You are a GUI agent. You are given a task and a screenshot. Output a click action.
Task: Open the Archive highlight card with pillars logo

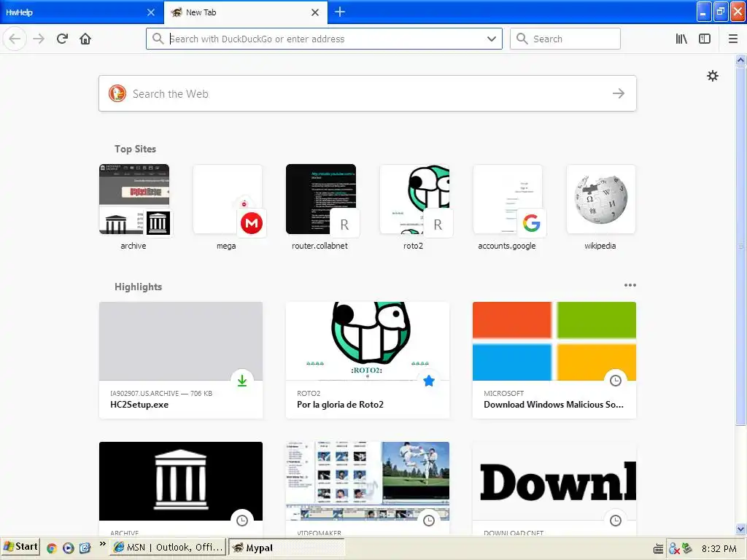(x=181, y=489)
